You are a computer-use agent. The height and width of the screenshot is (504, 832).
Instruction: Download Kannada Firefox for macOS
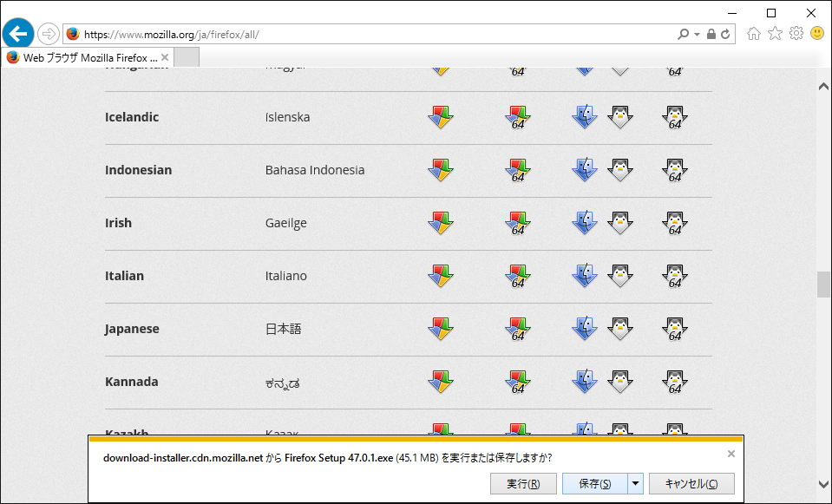click(x=584, y=383)
